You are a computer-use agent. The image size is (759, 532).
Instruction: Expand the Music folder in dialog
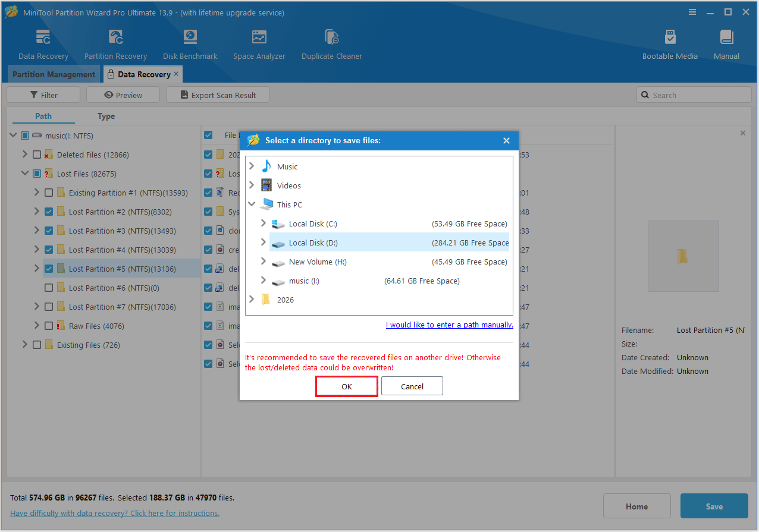pyautogui.click(x=252, y=166)
